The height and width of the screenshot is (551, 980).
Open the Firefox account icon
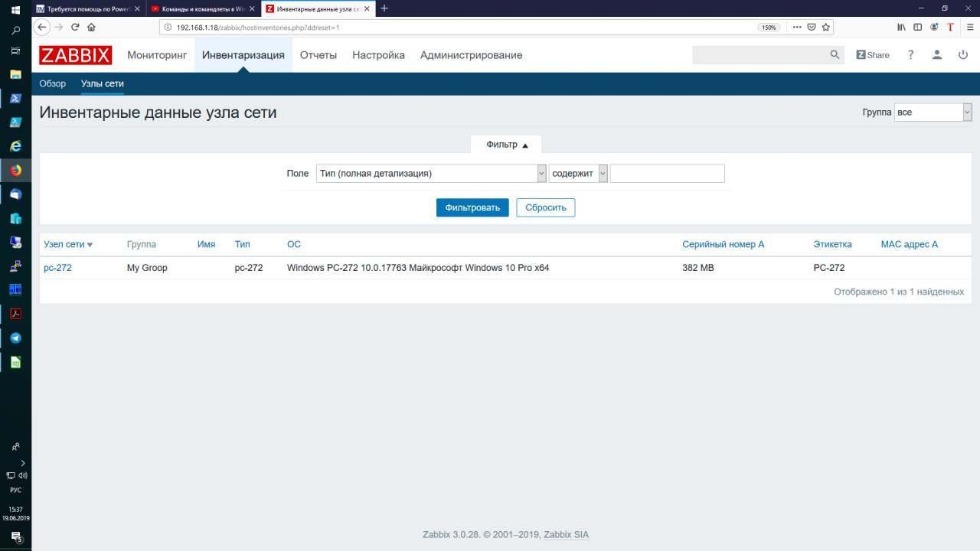(x=934, y=27)
